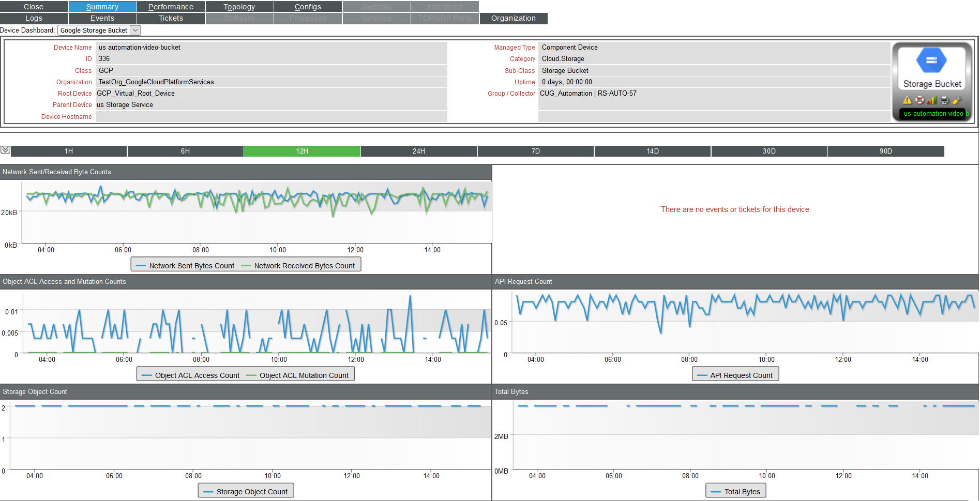This screenshot has height=501, width=980.
Task: Click the Total Bytes legend line icon
Action: click(x=719, y=491)
